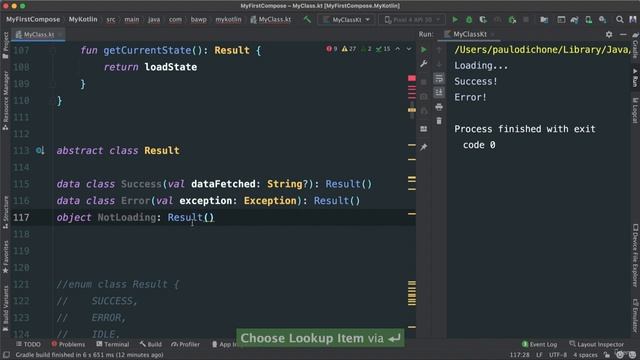Hide the Run panel with the minimize icon

click(x=623, y=34)
